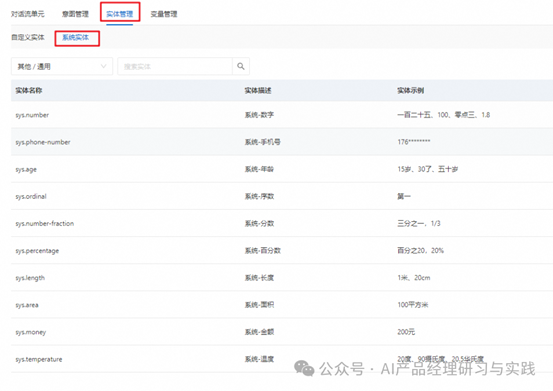553x391 pixels.
Task: Switch to the 意图管理 tab
Action: 75,14
